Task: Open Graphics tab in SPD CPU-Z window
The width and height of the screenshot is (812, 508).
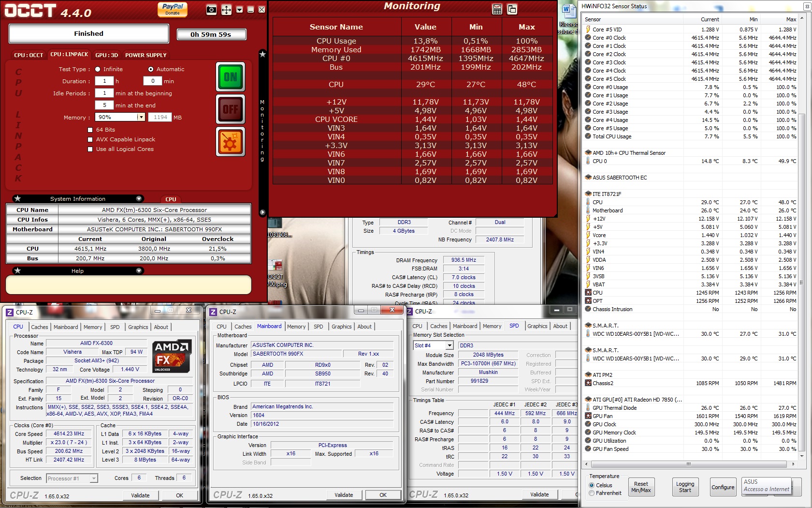Action: tap(537, 326)
